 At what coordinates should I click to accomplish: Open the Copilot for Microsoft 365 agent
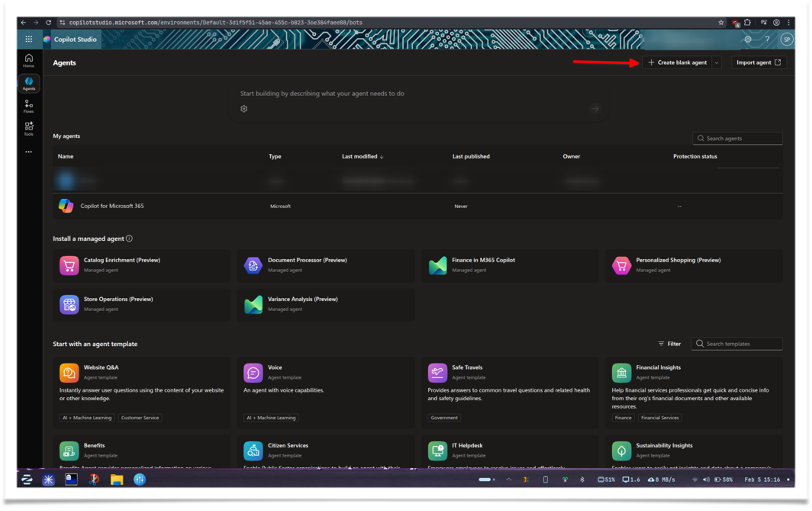(112, 206)
